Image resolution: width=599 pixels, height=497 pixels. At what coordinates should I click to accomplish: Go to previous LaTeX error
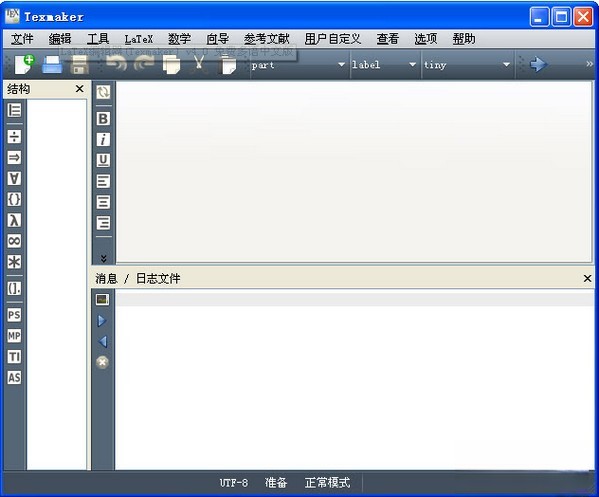pos(103,342)
